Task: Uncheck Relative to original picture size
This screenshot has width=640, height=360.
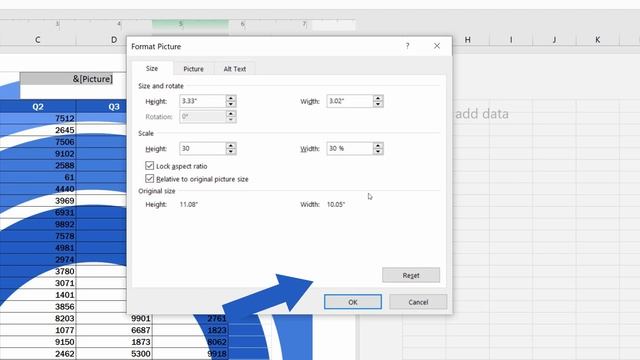Action: 149,179
